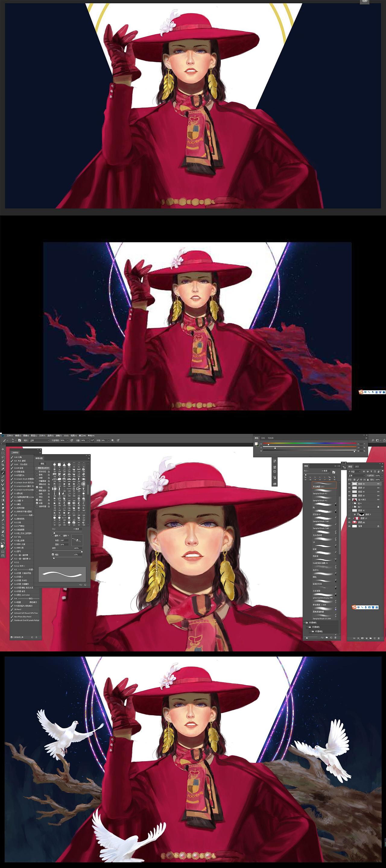Select the Magic Wand tool
Screen dimensions: 386x868
pyautogui.click(x=3, y=461)
